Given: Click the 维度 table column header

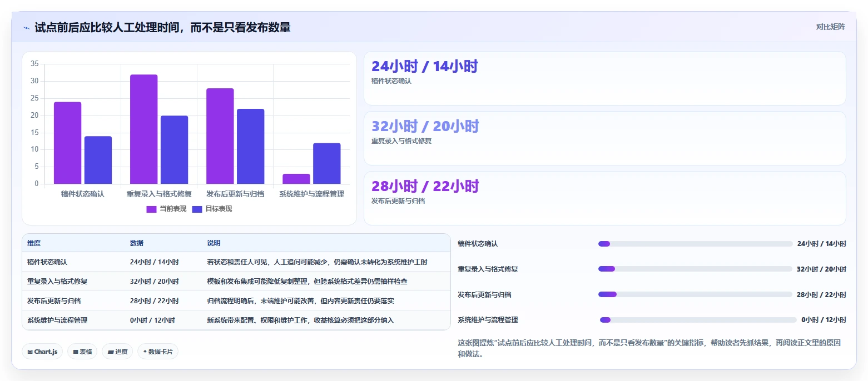Looking at the screenshot, I should tap(34, 243).
